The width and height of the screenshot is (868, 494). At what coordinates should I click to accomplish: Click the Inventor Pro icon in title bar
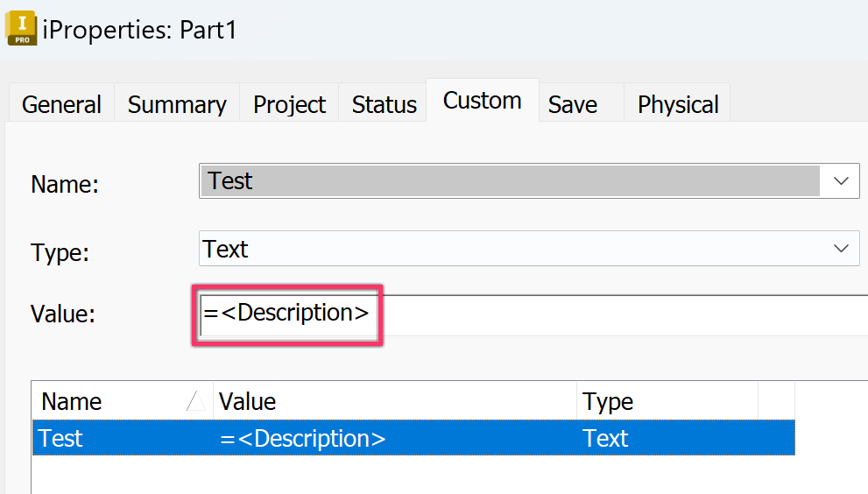pos(21,28)
